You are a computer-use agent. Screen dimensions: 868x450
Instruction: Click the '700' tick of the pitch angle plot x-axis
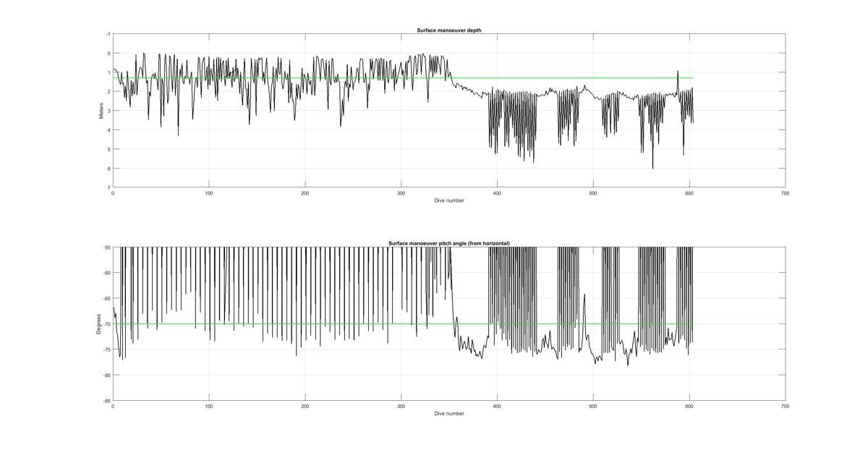[x=785, y=407]
